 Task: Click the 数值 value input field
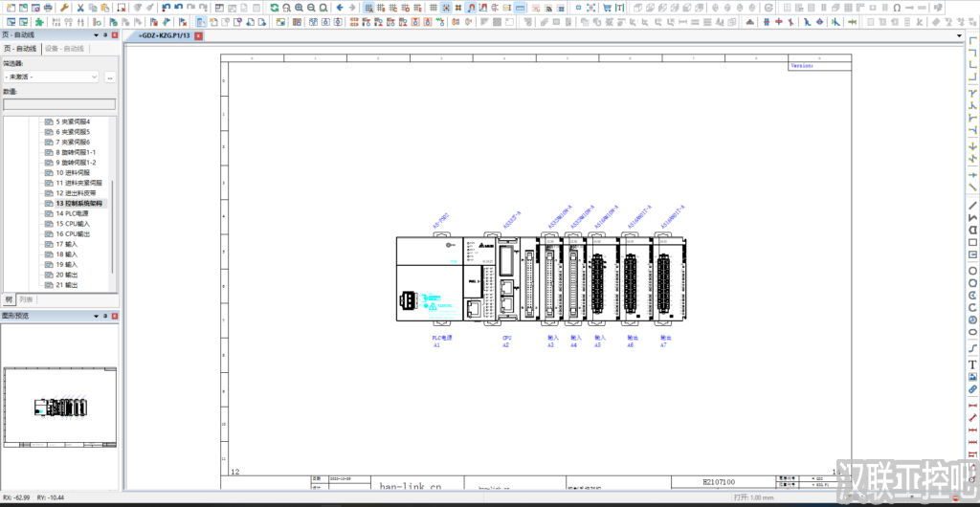point(59,104)
